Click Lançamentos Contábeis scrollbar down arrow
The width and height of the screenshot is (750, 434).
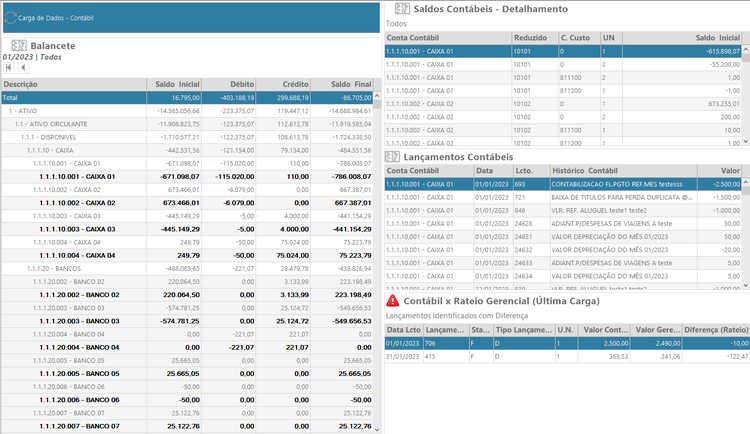click(x=746, y=285)
